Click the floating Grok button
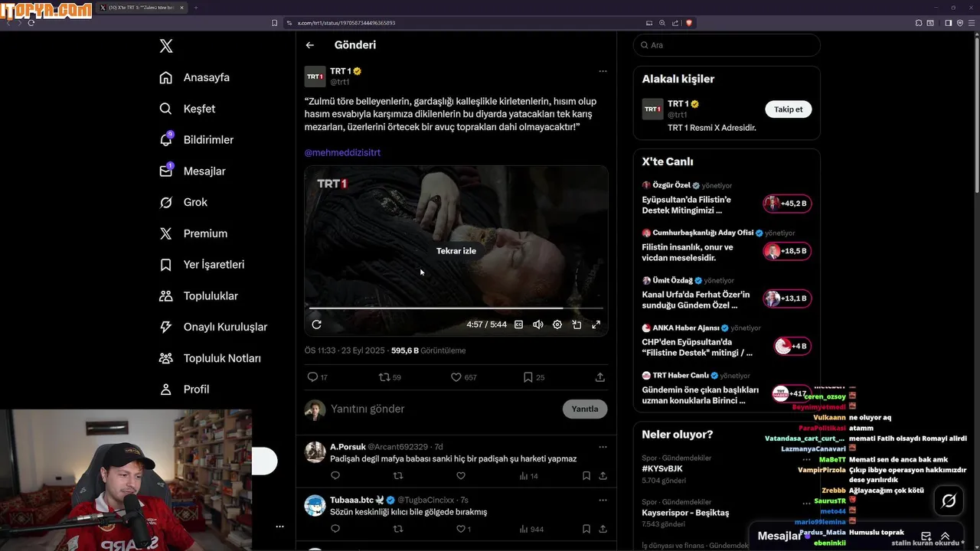 click(x=949, y=500)
